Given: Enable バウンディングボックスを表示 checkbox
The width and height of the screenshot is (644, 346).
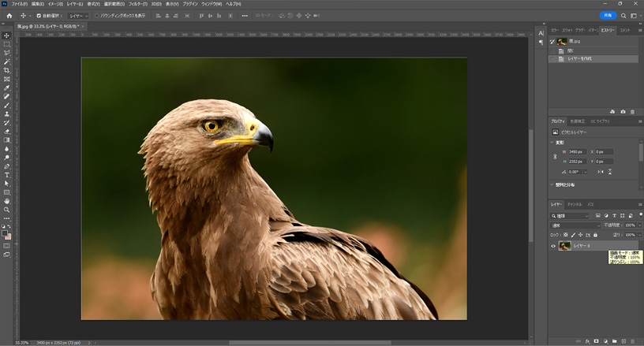Looking at the screenshot, I should [96, 16].
